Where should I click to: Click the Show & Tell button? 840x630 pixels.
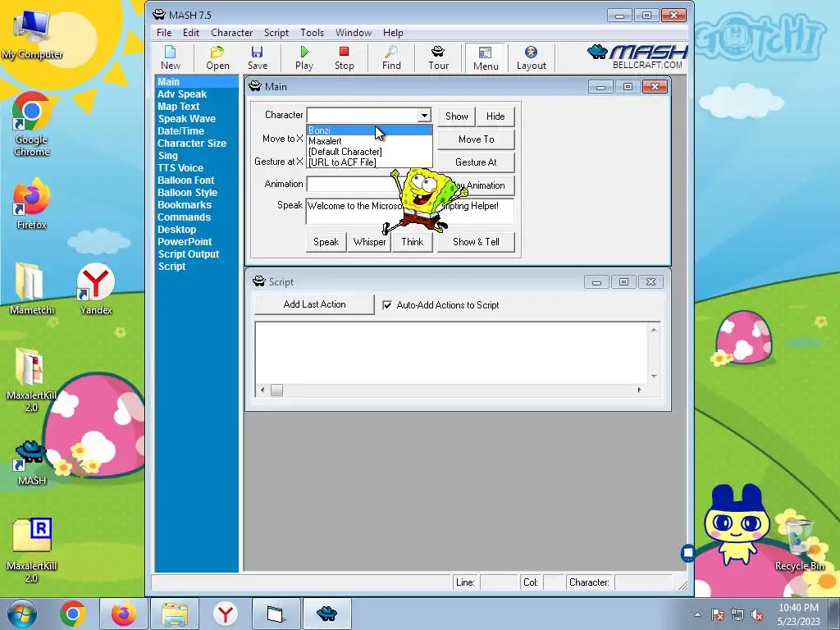pos(477,242)
